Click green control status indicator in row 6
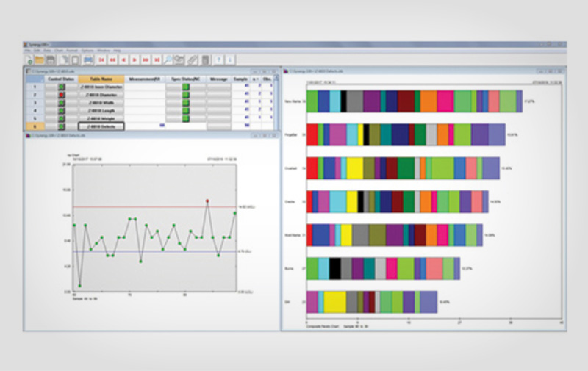This screenshot has width=588, height=371. click(x=62, y=126)
